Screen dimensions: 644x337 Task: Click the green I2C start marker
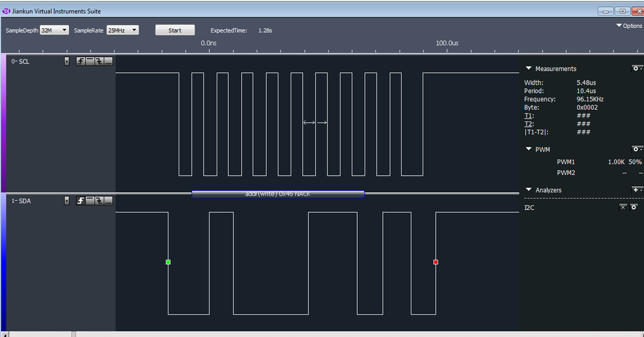coord(168,262)
